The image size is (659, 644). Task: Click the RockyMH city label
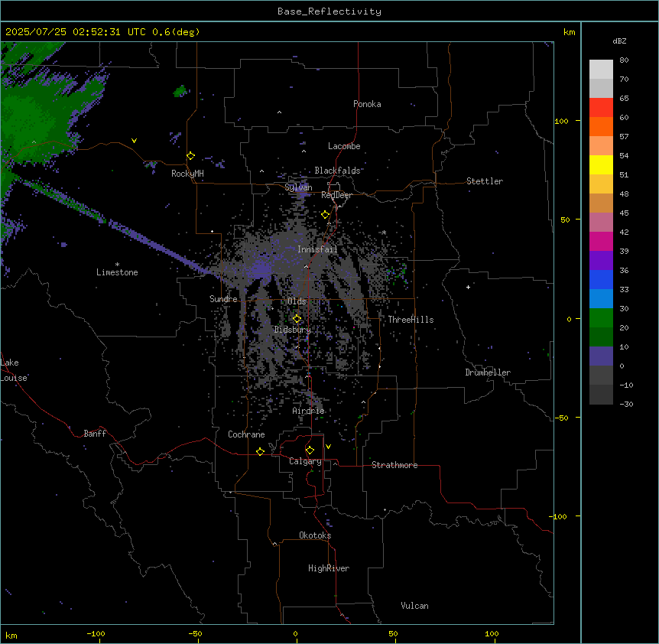tap(187, 174)
